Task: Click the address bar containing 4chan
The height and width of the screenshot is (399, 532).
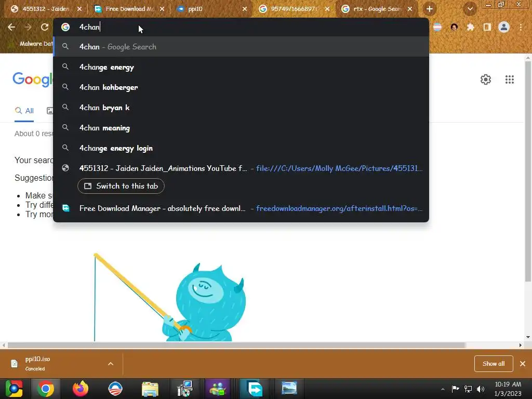Action: (x=241, y=27)
